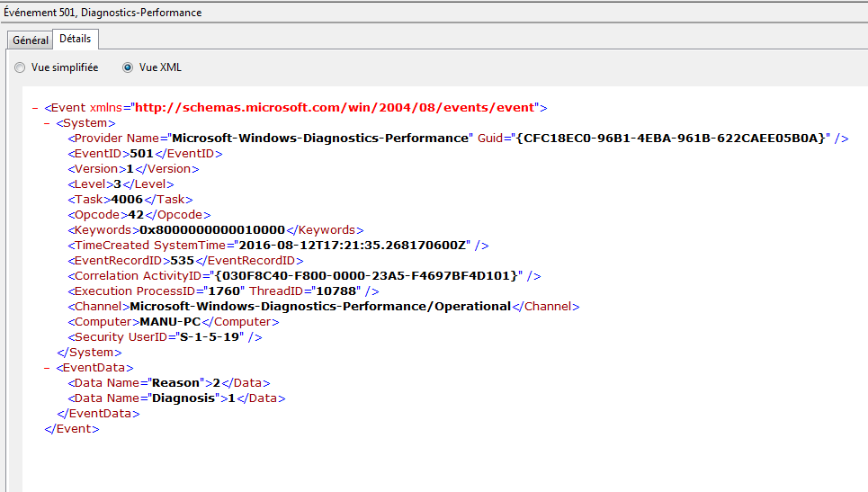Click the Keywords value 0x8000000000010000

[212, 230]
